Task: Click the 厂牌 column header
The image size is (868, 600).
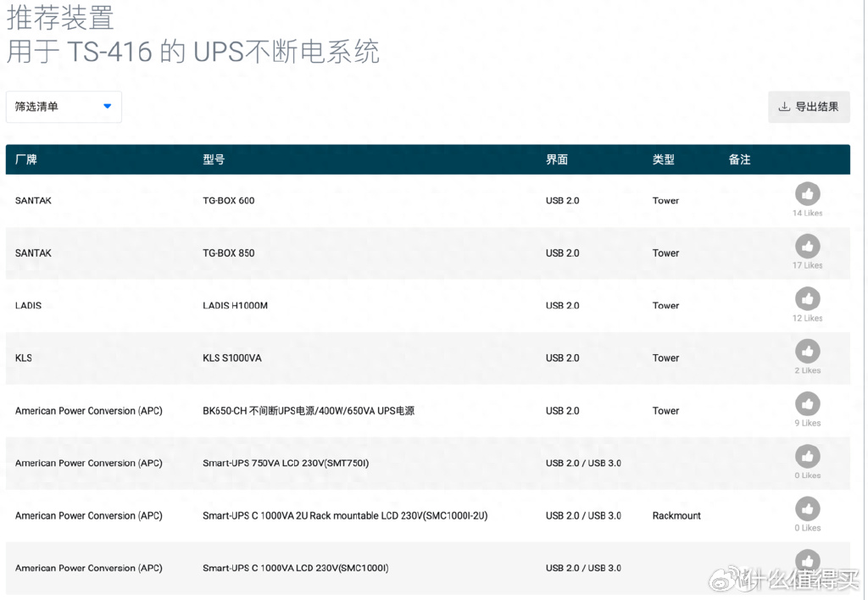Action: [26, 159]
